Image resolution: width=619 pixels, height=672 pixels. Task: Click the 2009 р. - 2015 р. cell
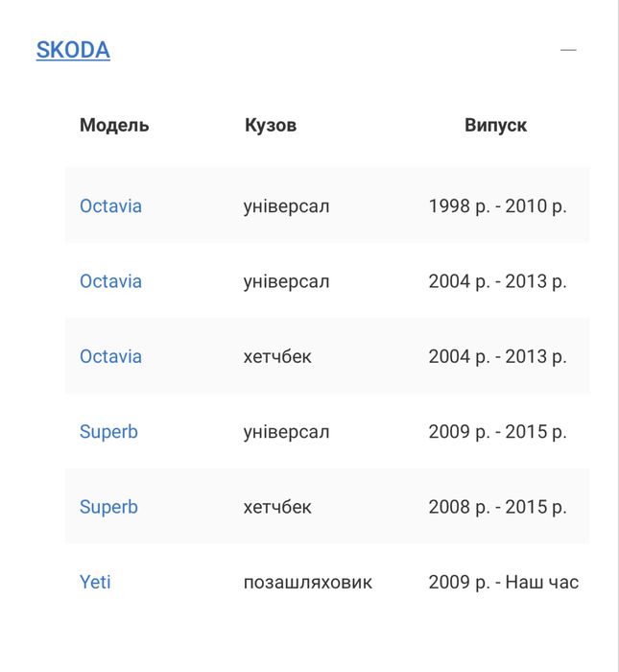pyautogui.click(x=497, y=432)
